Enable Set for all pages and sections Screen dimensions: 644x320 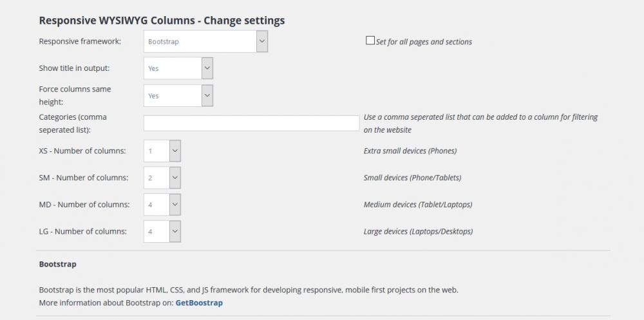point(370,41)
